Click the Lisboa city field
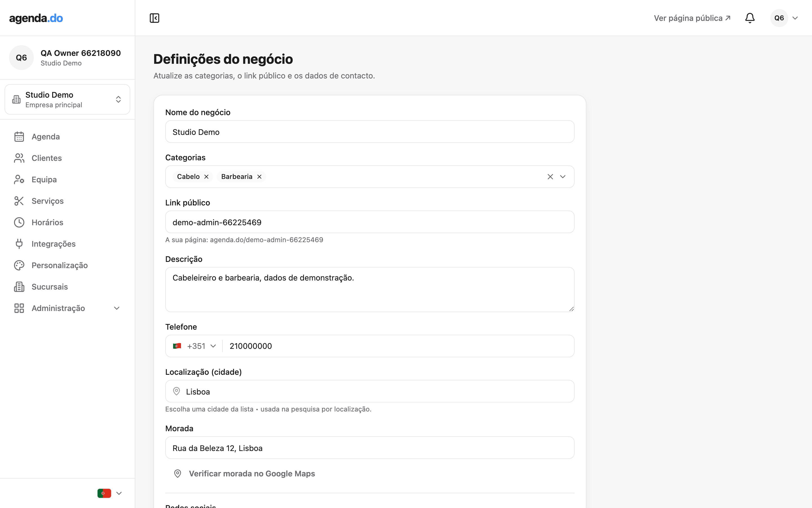Viewport: 812px width, 508px height. [370, 391]
